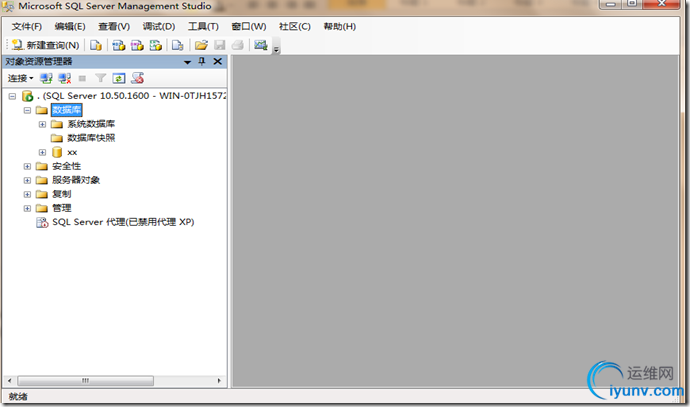This screenshot has width=690, height=407.
Task: Click the SQL Server Compact Query icon
Action: tap(178, 45)
